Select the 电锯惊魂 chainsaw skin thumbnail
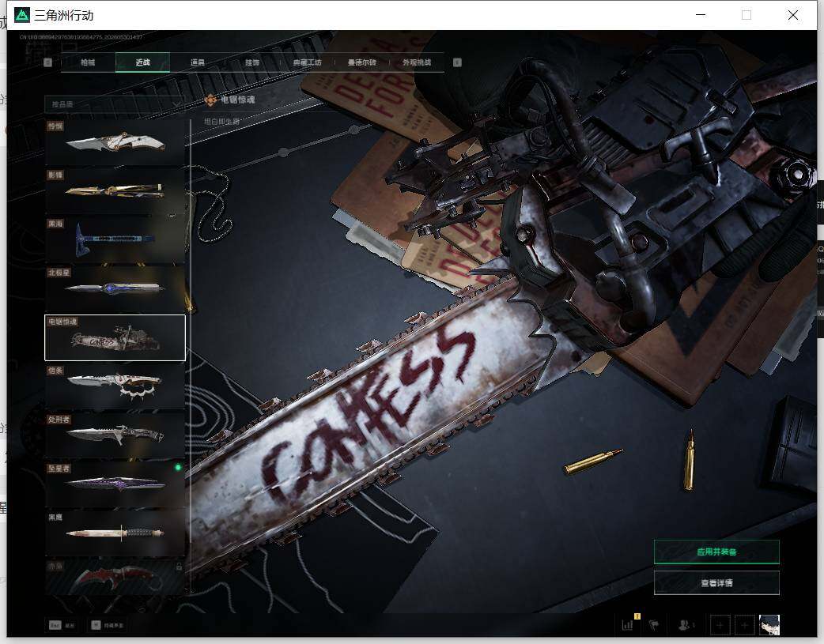824x644 pixels. coord(115,337)
